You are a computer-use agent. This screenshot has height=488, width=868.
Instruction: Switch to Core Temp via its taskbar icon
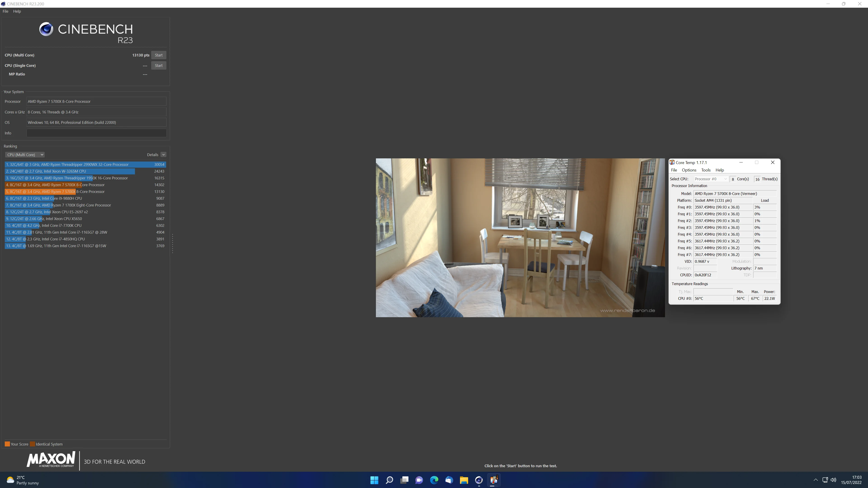[x=494, y=480]
